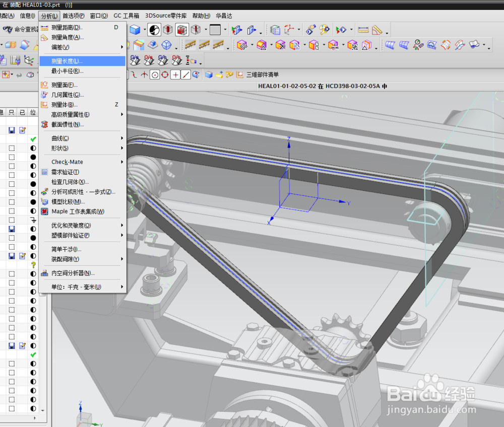Open dropdown arrow next to shaded cube icon
Screen dimensions: 504x427
coord(145,30)
